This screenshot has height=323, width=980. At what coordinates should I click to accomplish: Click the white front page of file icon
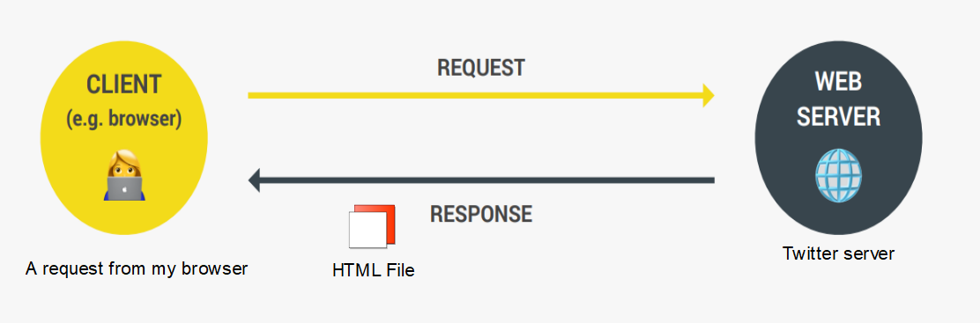368,230
